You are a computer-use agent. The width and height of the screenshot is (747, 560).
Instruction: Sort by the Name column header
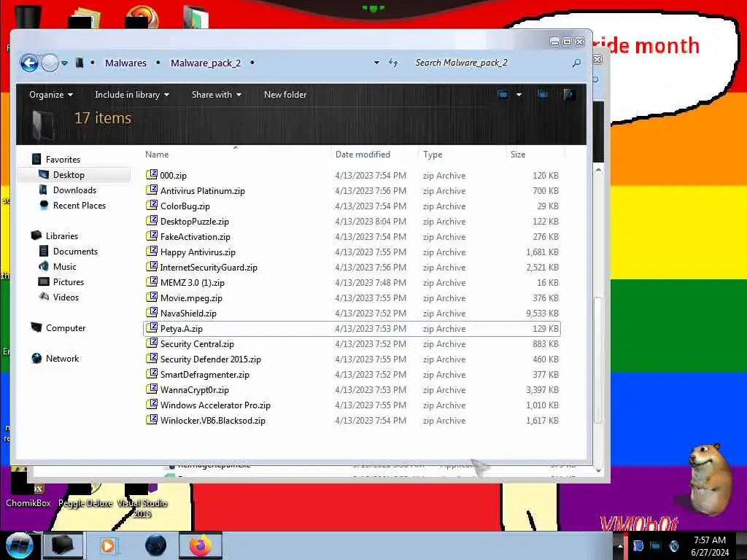pos(157,155)
